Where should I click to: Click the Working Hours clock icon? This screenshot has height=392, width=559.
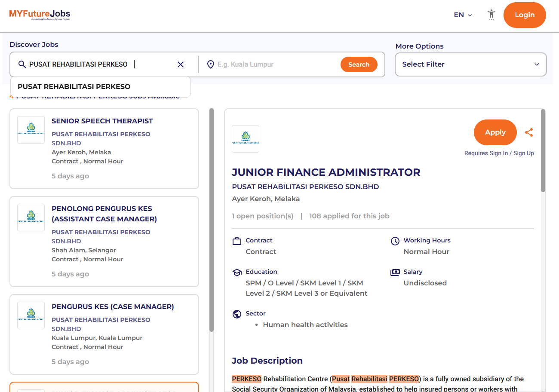(395, 241)
